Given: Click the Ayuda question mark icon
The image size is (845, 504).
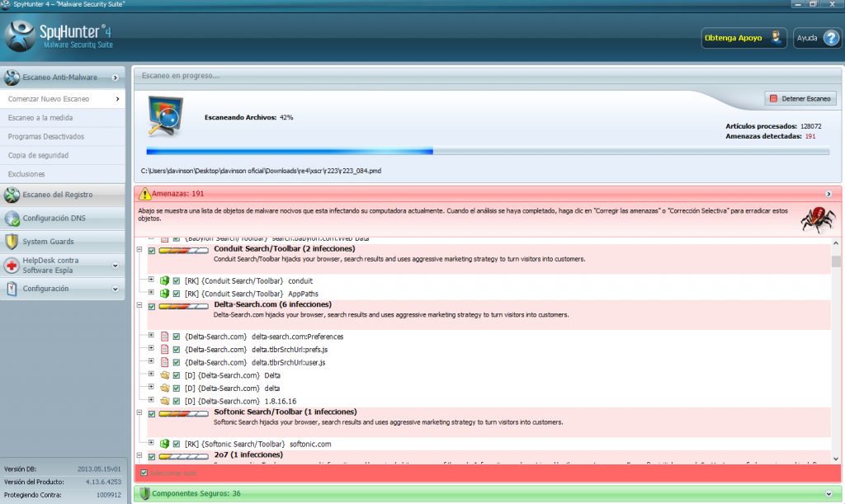Looking at the screenshot, I should [x=832, y=38].
